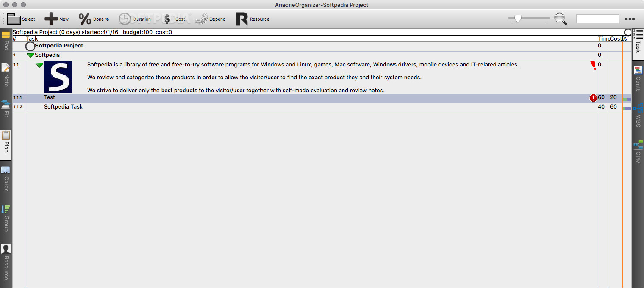
Task: Click the progress bar on Test row
Action: (627, 100)
